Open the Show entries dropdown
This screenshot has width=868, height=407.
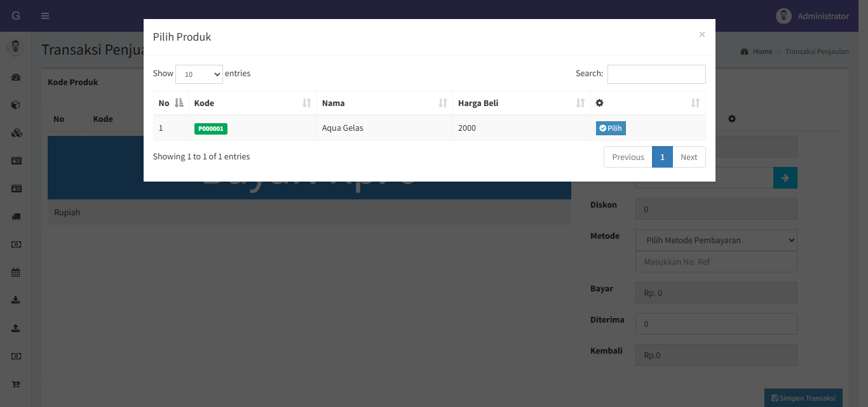tap(199, 74)
